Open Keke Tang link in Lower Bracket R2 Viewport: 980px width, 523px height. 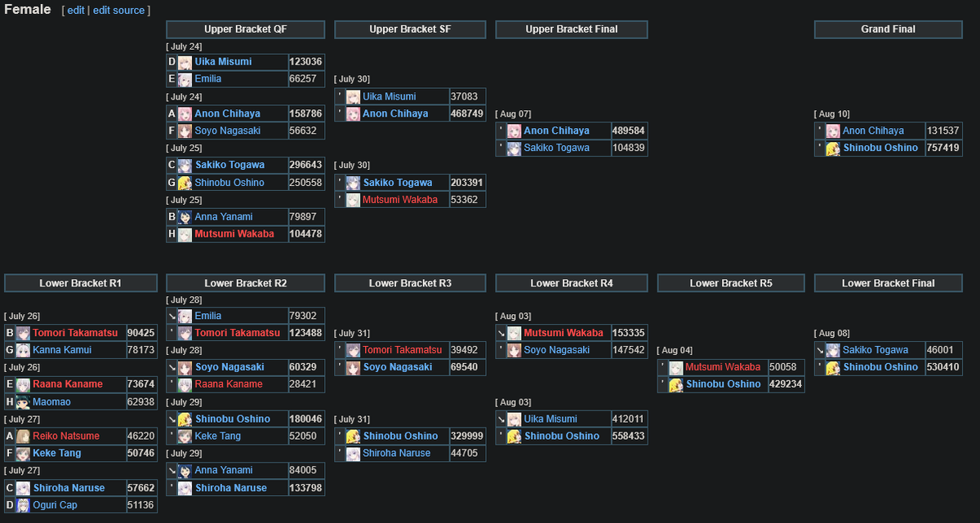click(x=218, y=437)
